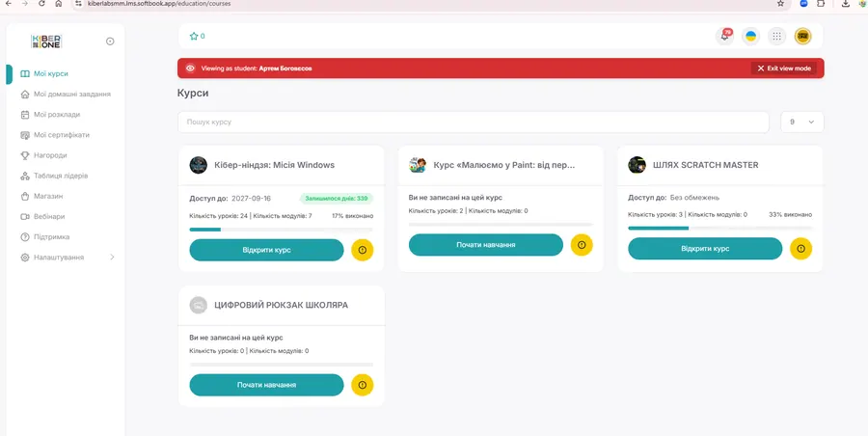This screenshot has width=868, height=436.
Task: Click the ЦИФРОВИЙ РЮКЗАК ШКОЛЯРА thumbnail
Action: [198, 305]
